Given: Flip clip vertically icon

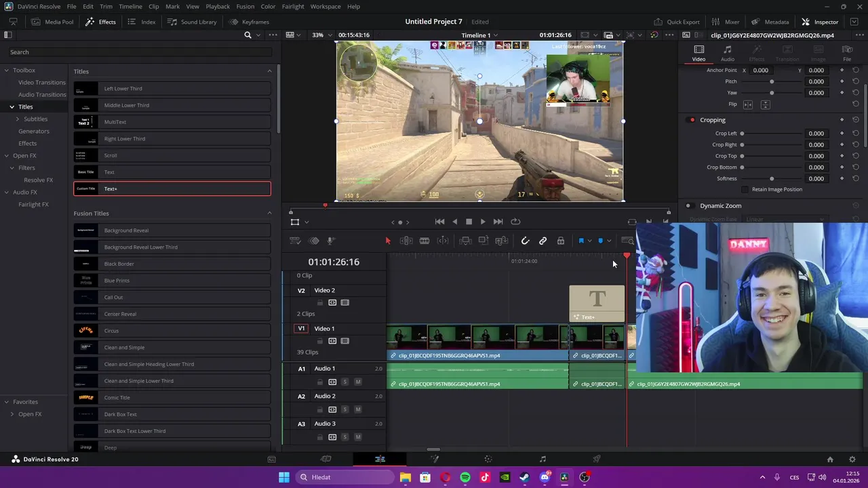Looking at the screenshot, I should tap(765, 104).
